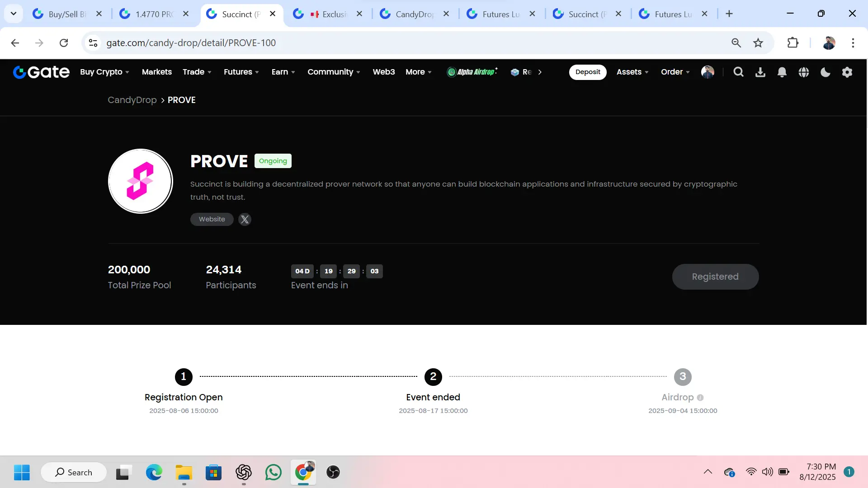Image resolution: width=868 pixels, height=488 pixels.
Task: Show more header promo items arrow
Action: [540, 72]
